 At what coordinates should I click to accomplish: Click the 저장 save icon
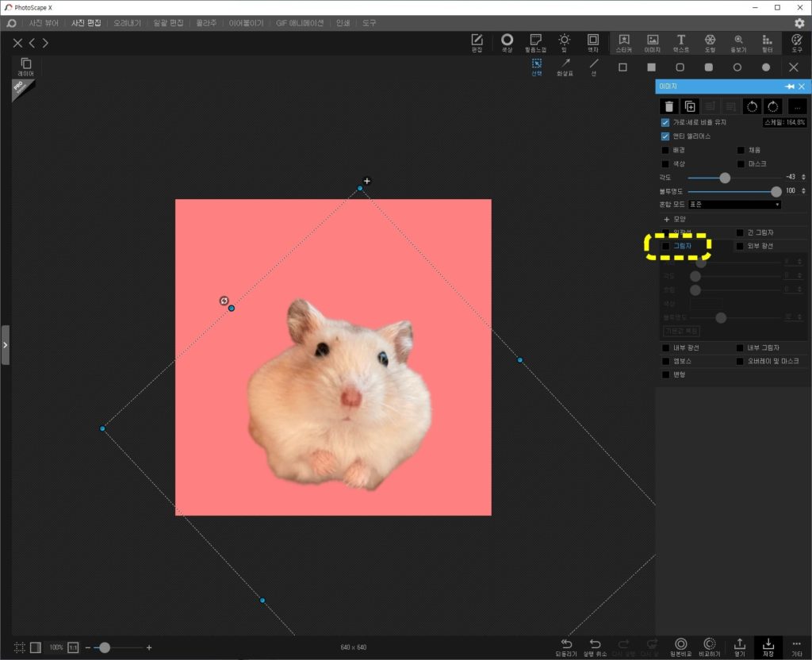768,647
